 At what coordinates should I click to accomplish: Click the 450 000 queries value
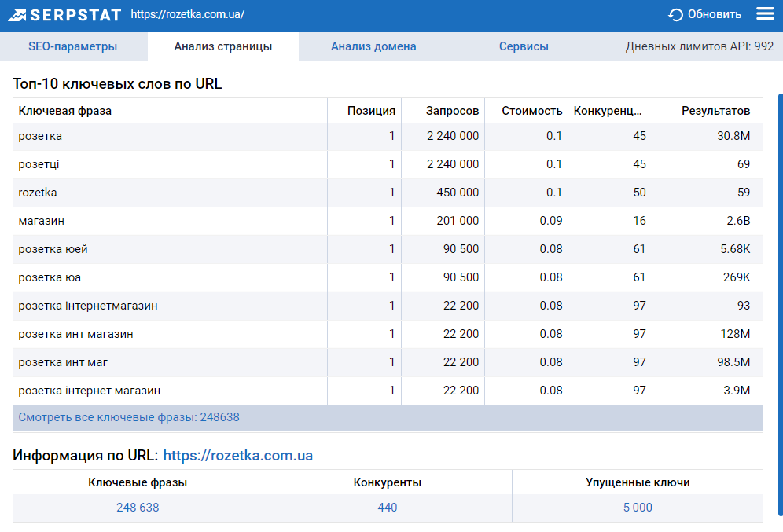458,193
